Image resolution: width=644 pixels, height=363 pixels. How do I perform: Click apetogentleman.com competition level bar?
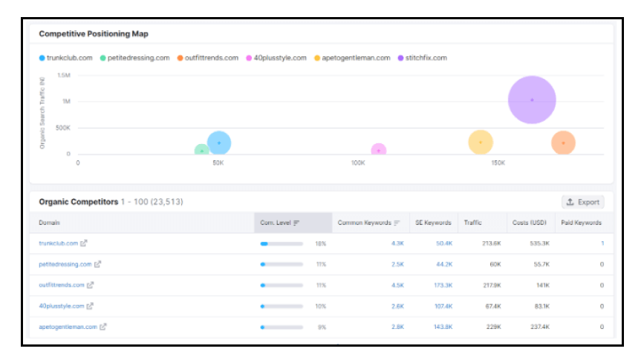point(282,327)
